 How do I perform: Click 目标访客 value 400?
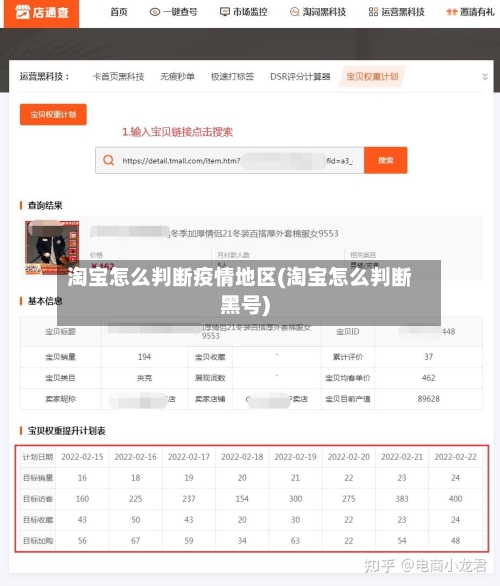point(456,499)
